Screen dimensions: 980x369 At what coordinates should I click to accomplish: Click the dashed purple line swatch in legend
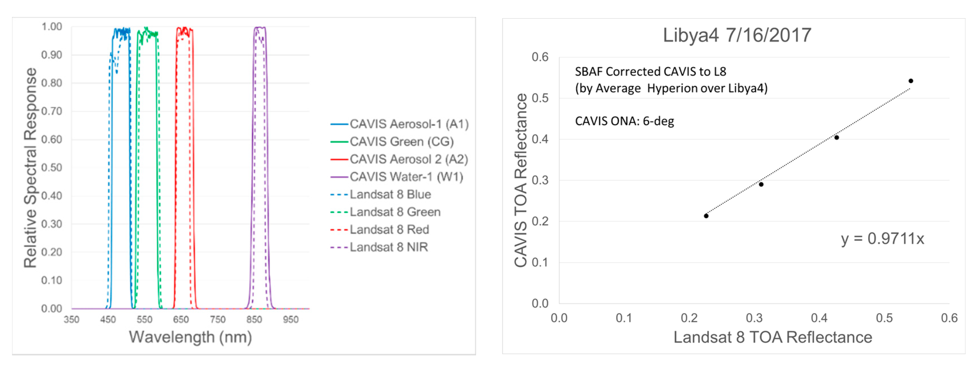(x=339, y=247)
